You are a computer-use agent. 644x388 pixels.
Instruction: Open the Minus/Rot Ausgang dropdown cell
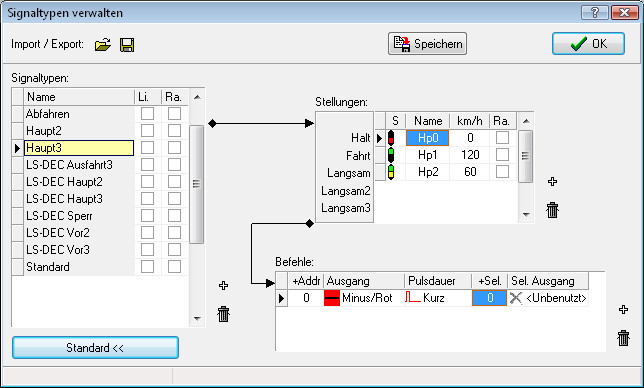pos(364,298)
